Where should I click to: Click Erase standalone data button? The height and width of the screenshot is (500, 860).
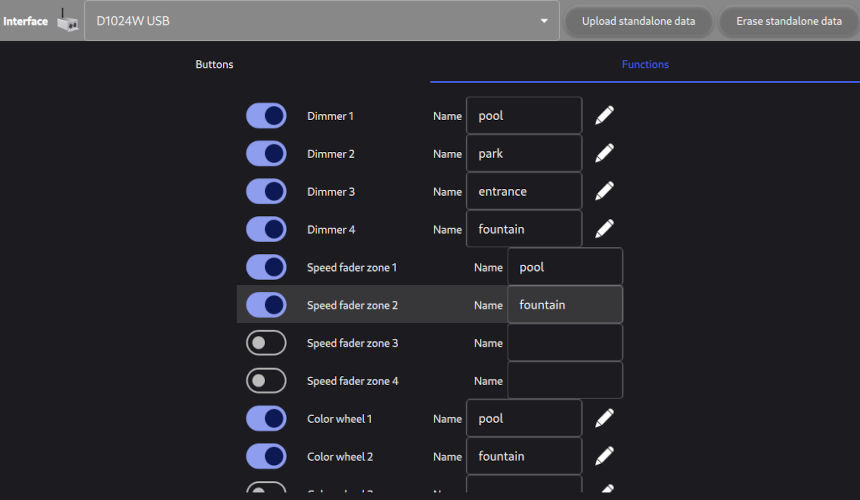tap(788, 21)
